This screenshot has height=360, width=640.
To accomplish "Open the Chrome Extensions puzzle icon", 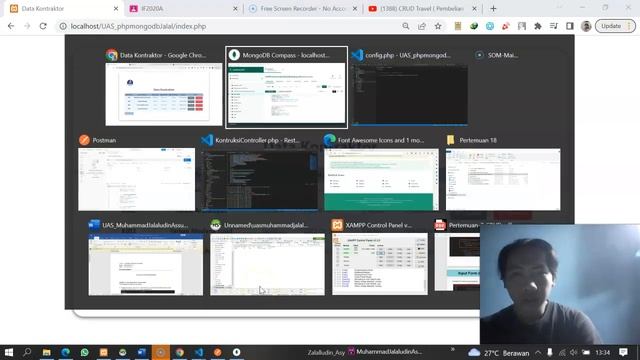I will pyautogui.click(x=538, y=26).
